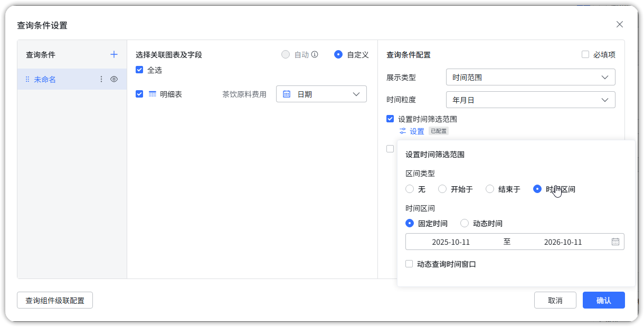Expand the 时间粒度 年月日 dropdown
Image resolution: width=644 pixels, height=327 pixels.
[x=530, y=100]
